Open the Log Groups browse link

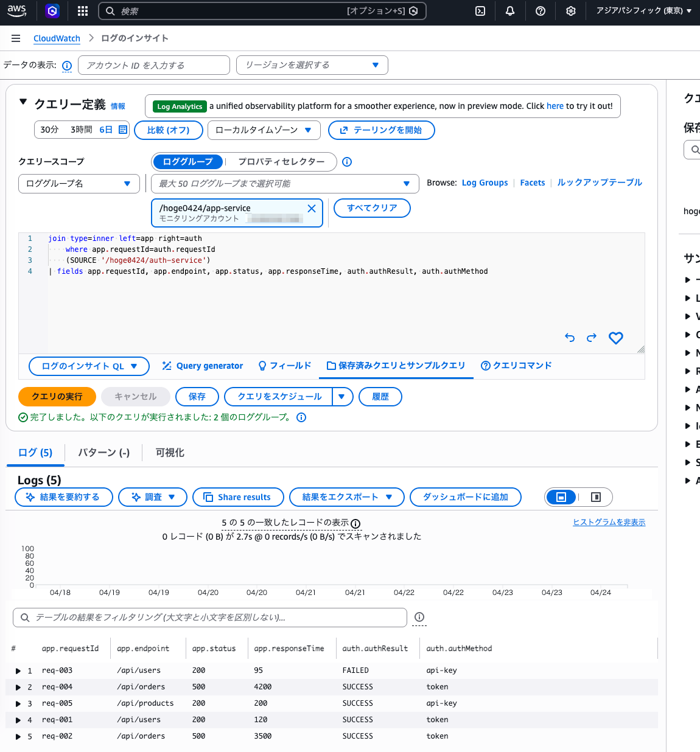pos(485,183)
